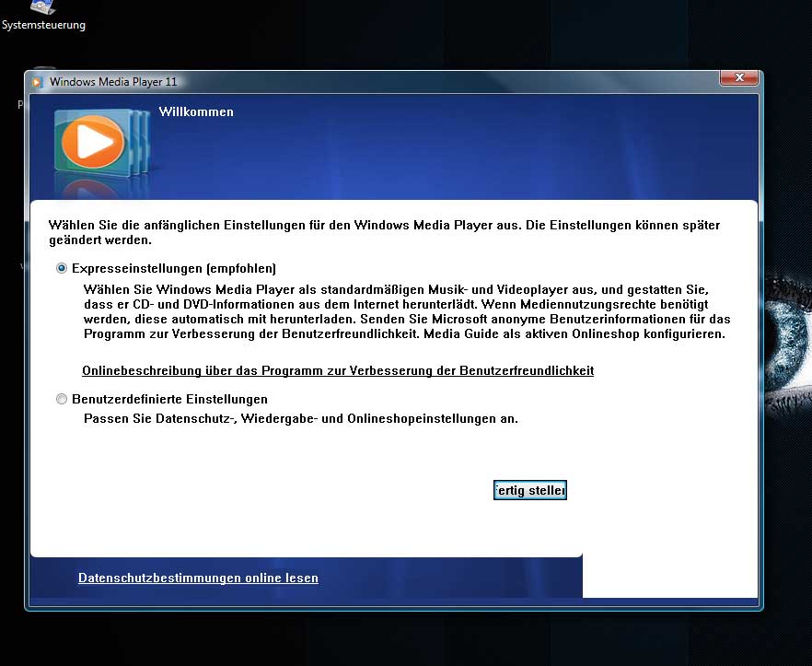Open the Systemsteuerung desktop icon
Screen dimensions: 812x666
(x=43, y=16)
